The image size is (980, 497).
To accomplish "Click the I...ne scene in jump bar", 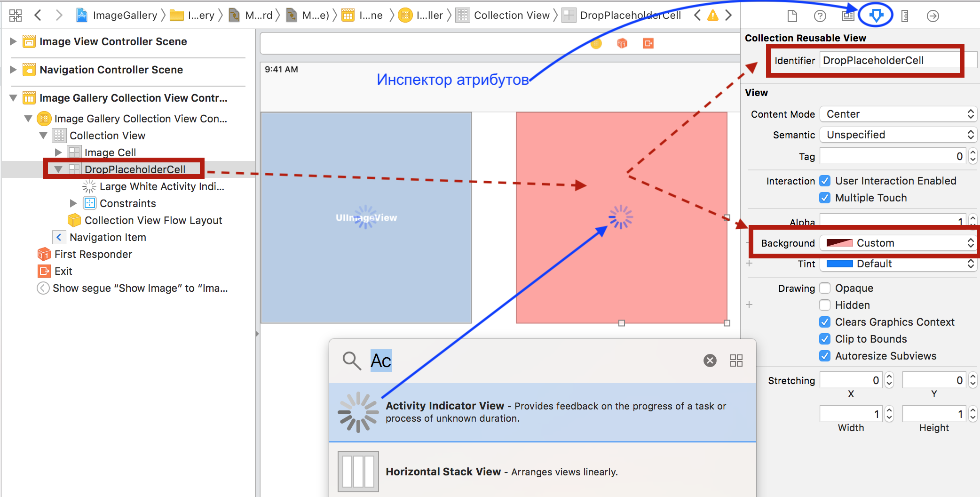I will pyautogui.click(x=362, y=16).
